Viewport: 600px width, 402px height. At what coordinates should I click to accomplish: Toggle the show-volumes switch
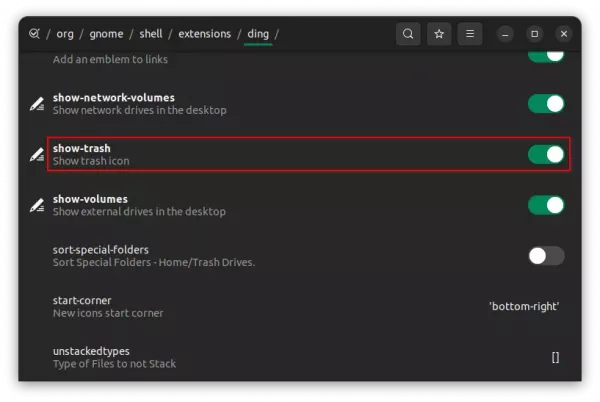pyautogui.click(x=546, y=205)
